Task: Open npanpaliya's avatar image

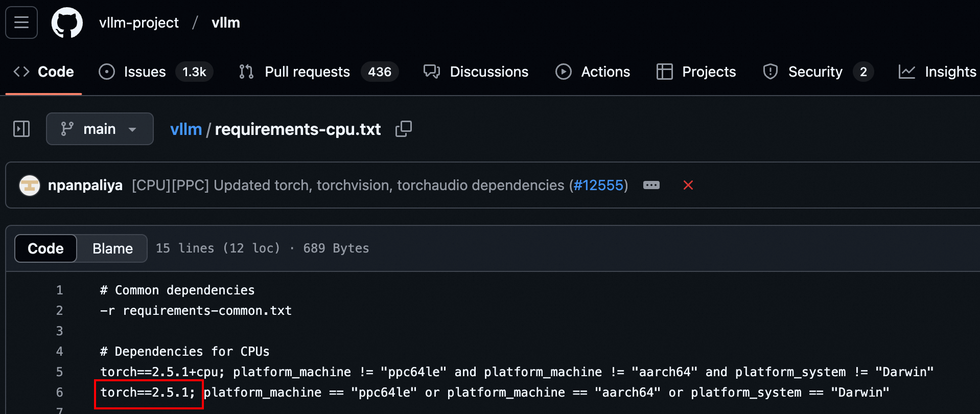Action: click(x=30, y=185)
